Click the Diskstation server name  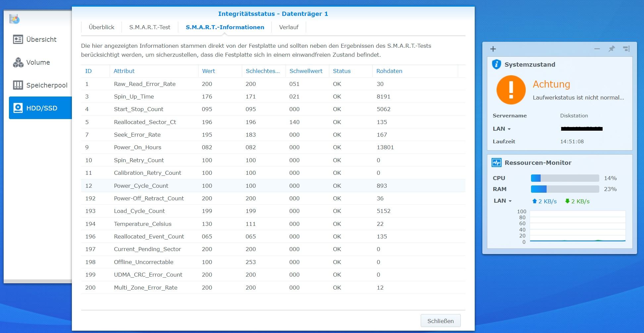(x=574, y=116)
